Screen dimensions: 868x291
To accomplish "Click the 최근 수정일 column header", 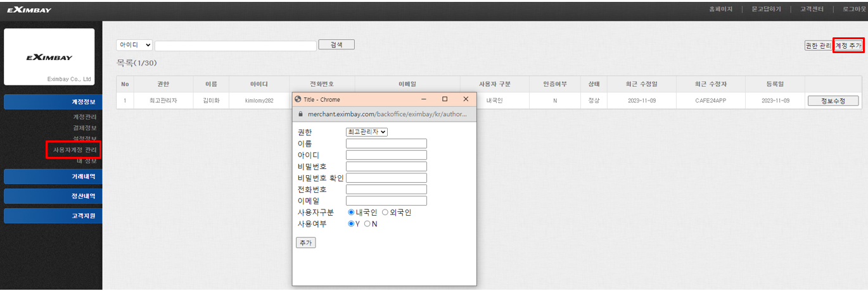I will (x=641, y=84).
